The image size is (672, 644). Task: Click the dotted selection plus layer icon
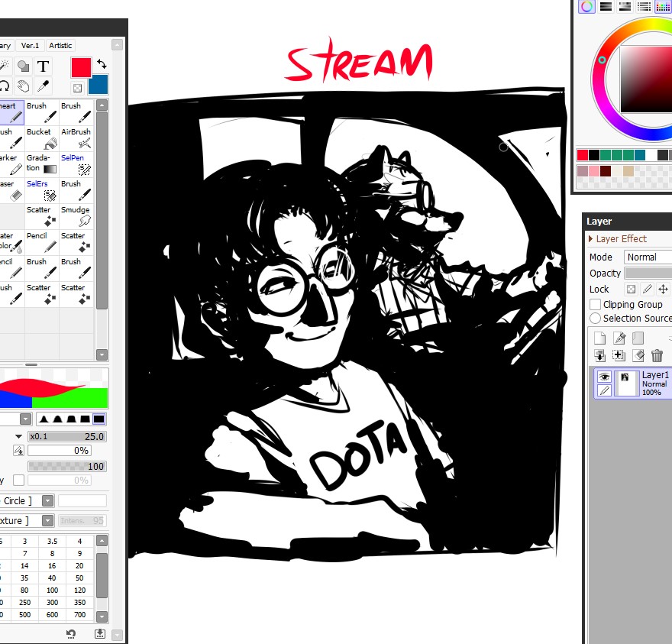619,355
